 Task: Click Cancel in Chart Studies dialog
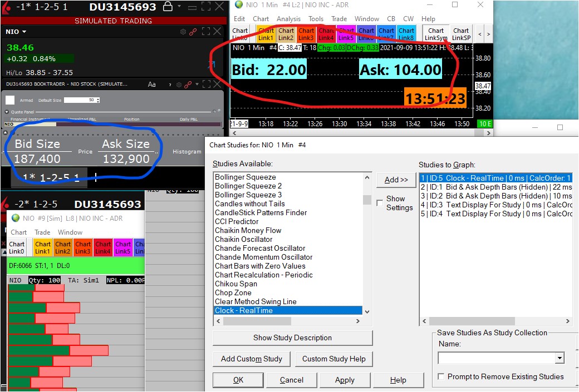pyautogui.click(x=291, y=380)
